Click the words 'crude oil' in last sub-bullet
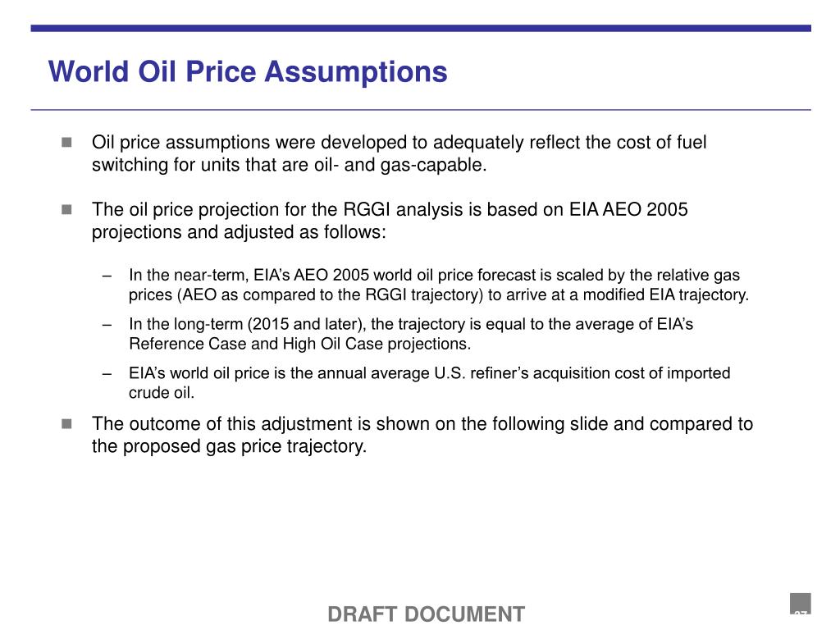840x630 pixels. 160,393
